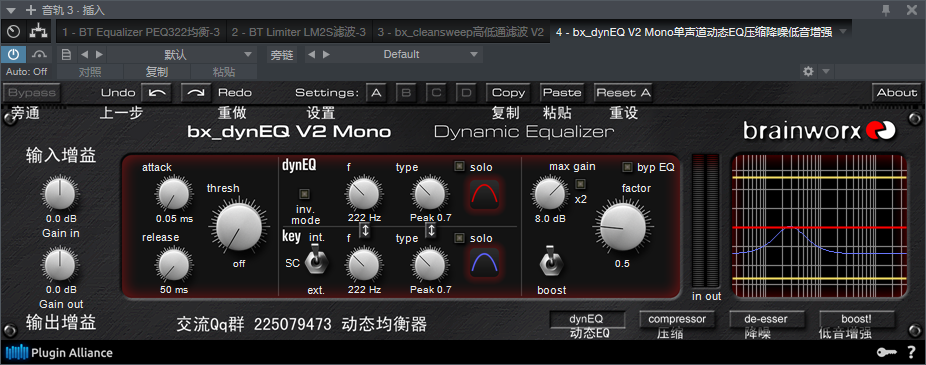
Task: Click the Gain in knob
Action: tap(61, 194)
